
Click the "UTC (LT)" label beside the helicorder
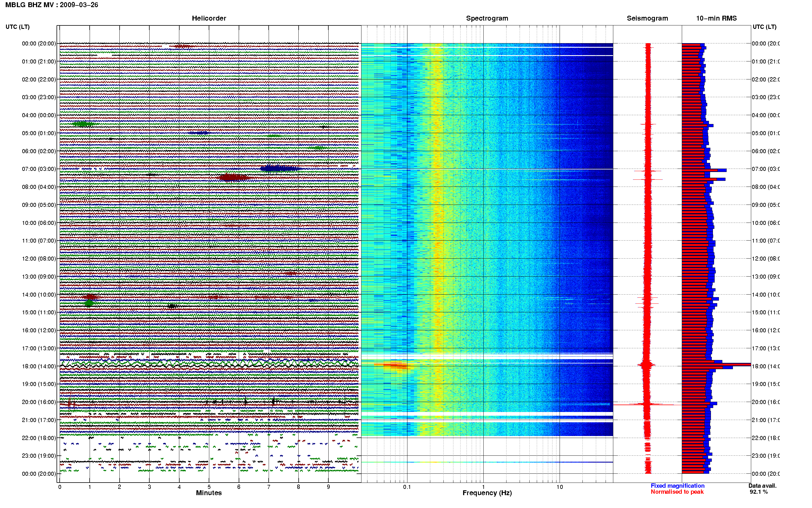coord(17,27)
